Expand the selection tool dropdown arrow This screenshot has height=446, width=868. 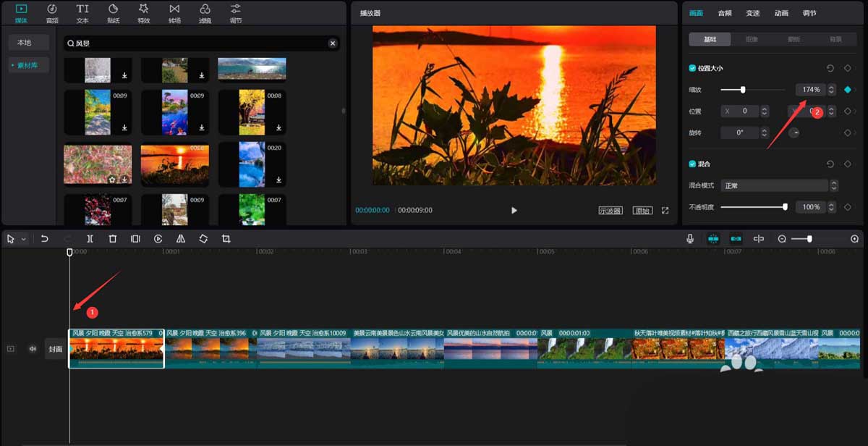pyautogui.click(x=24, y=239)
